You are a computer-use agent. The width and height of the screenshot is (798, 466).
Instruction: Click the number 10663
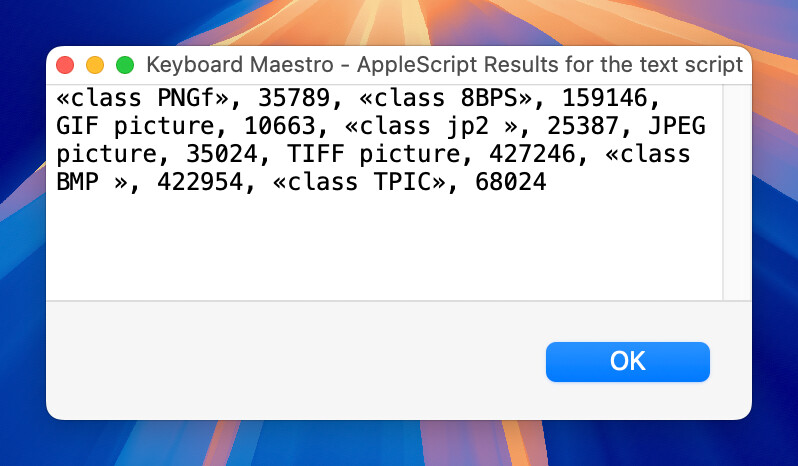click(279, 126)
